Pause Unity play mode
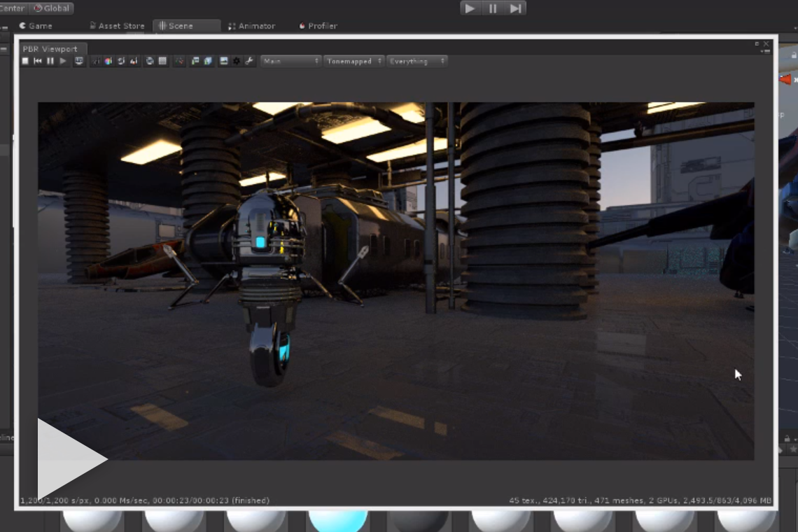Screen dimensions: 798x532 [493, 8]
